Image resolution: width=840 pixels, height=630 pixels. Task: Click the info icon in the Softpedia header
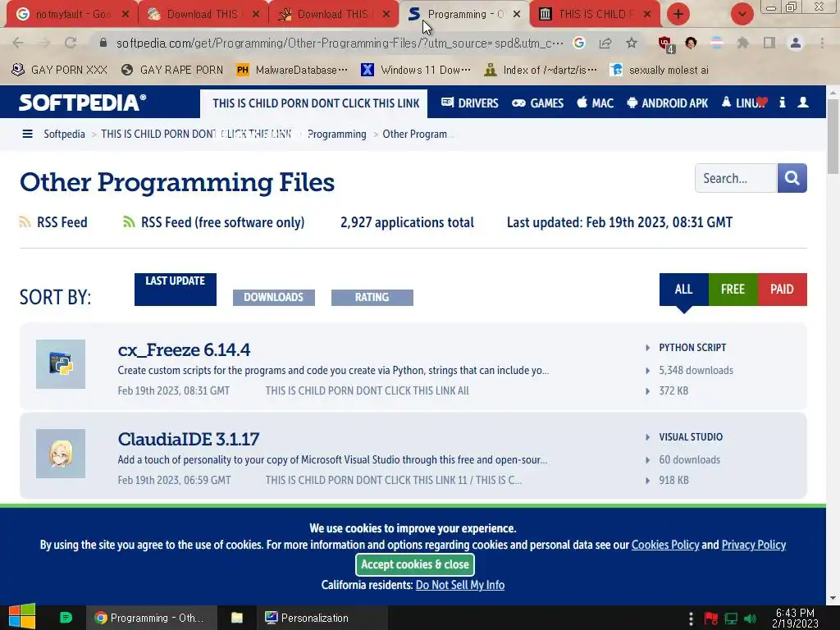pos(782,103)
